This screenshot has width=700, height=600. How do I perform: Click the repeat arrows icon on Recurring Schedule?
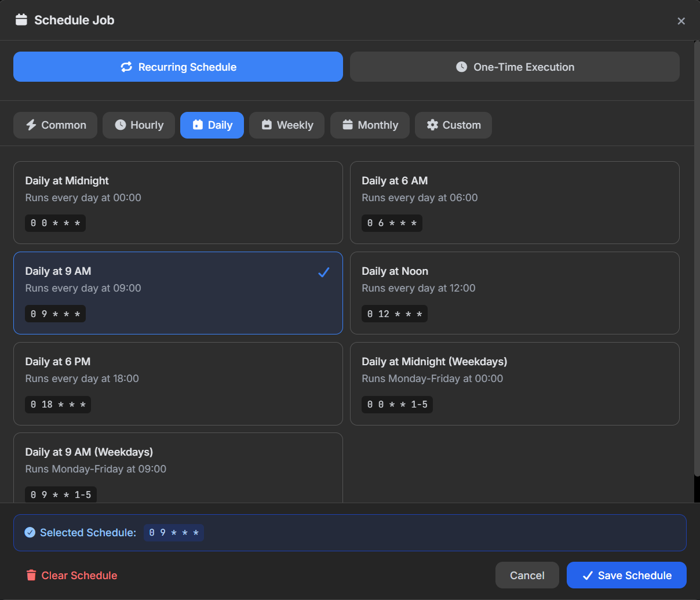tap(126, 67)
